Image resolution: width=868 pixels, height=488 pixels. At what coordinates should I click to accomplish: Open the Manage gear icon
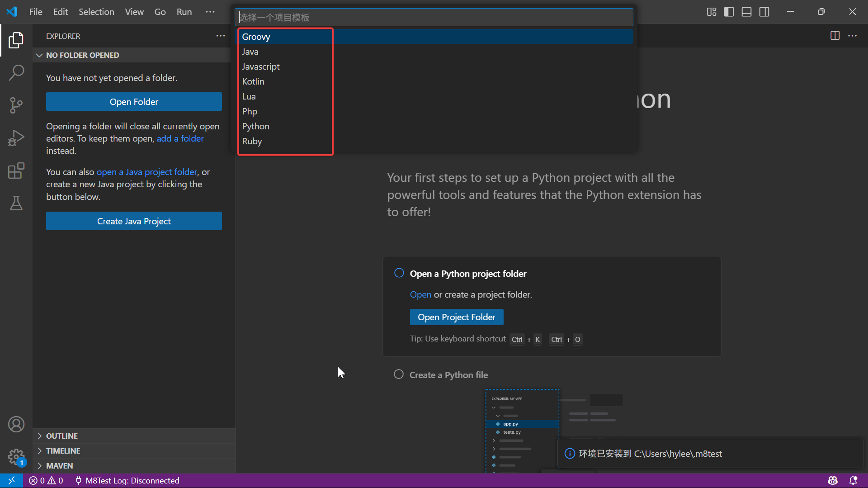16,457
